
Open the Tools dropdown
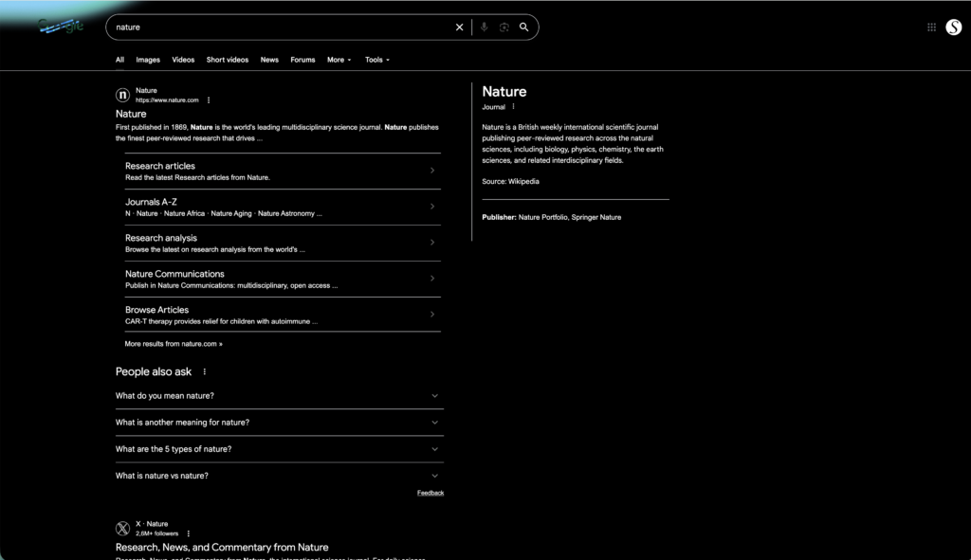pos(376,59)
